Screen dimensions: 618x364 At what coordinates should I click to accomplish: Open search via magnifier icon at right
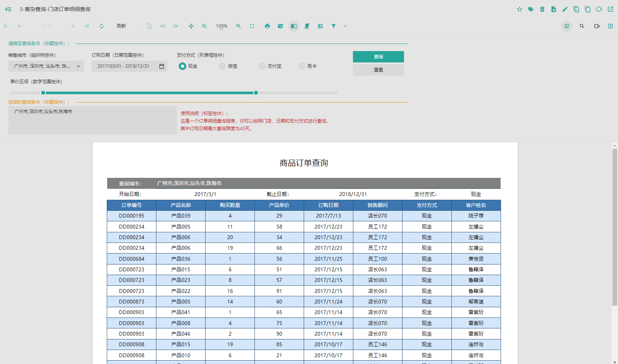pos(582,26)
